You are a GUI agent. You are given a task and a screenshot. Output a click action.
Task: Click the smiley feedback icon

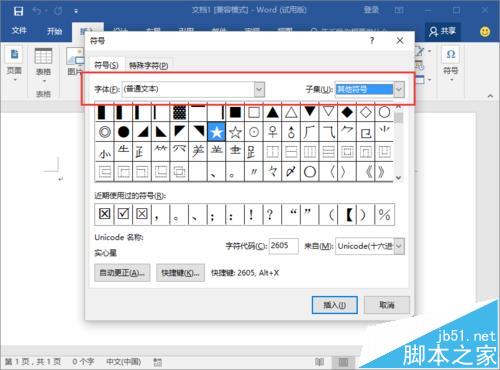coord(485,32)
